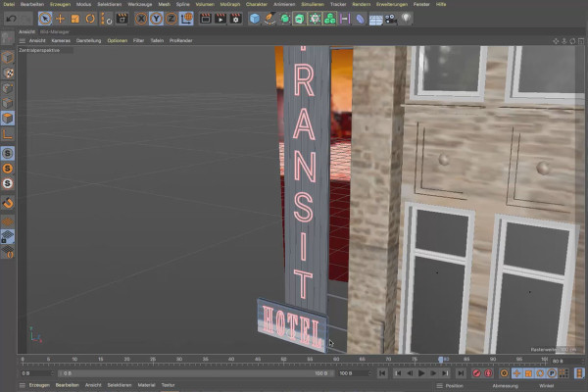Go to end of animation

coord(461,372)
